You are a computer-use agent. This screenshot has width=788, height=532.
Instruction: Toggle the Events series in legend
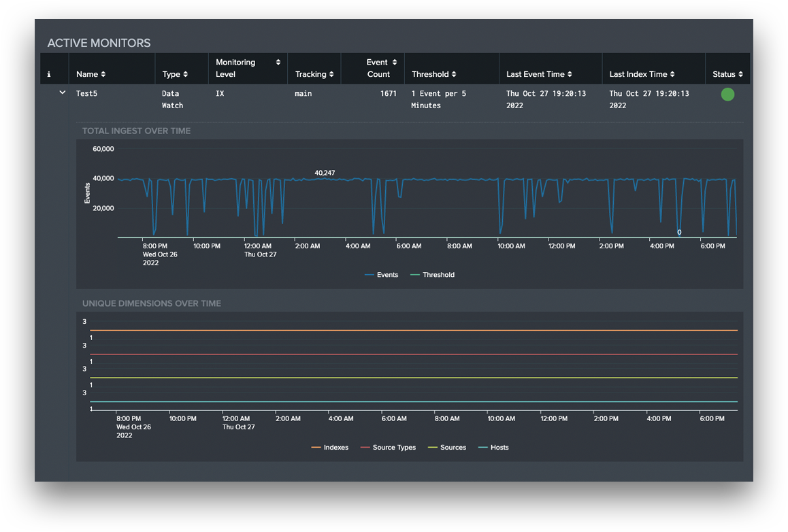coord(382,275)
